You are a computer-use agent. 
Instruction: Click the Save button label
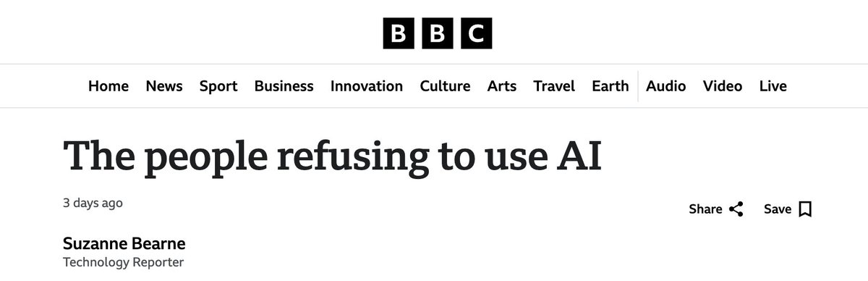[x=778, y=209]
